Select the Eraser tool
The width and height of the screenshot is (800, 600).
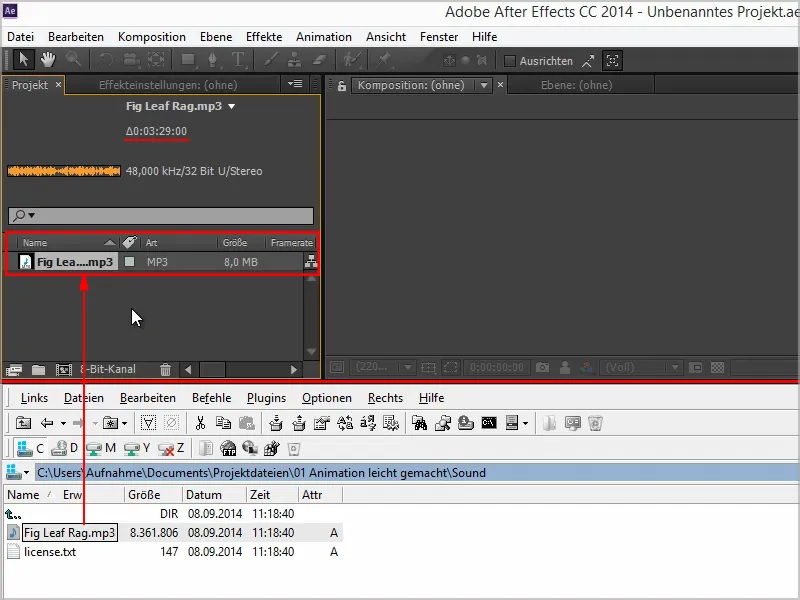(319, 60)
